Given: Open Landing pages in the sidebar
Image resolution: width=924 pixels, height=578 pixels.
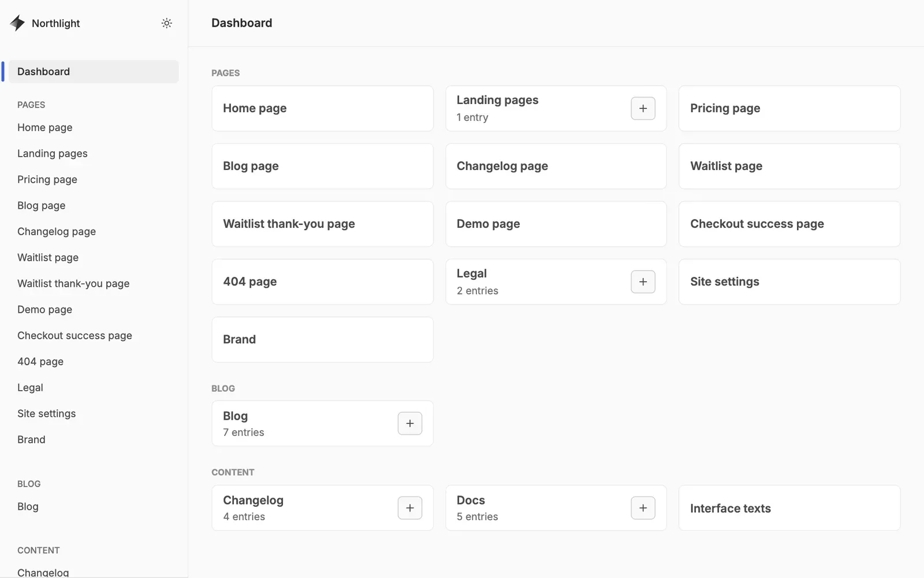Looking at the screenshot, I should point(53,154).
